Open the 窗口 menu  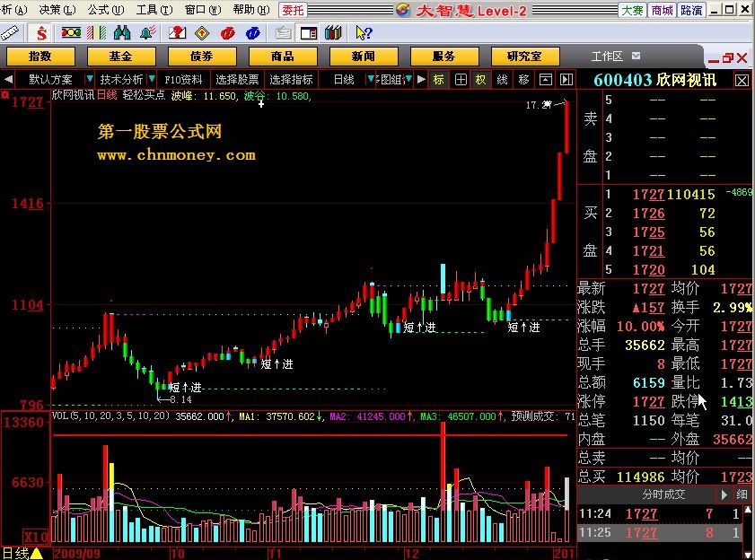pyautogui.click(x=203, y=10)
